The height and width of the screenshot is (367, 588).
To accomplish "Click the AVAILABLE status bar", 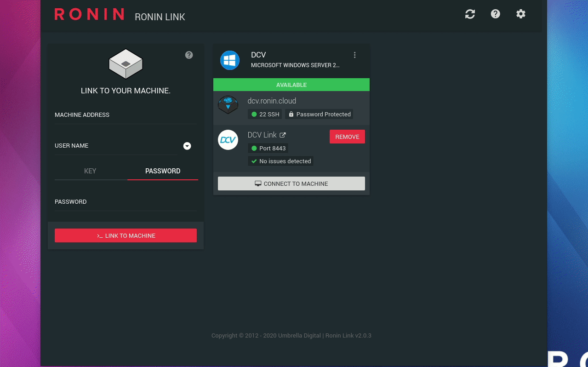I will 291,85.
